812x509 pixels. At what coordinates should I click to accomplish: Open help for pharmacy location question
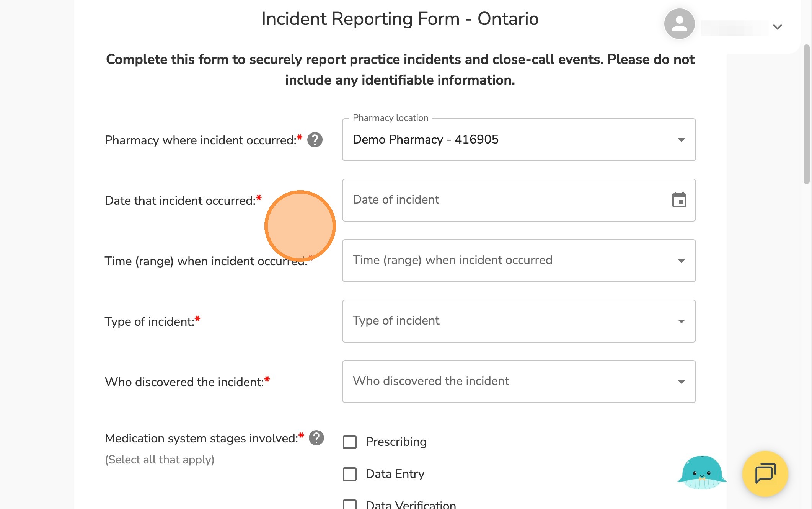(315, 140)
